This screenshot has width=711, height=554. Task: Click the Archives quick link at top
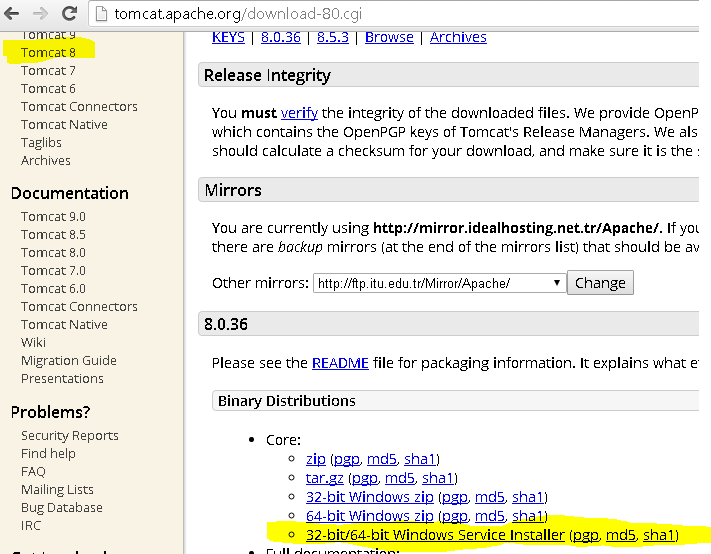coord(458,37)
